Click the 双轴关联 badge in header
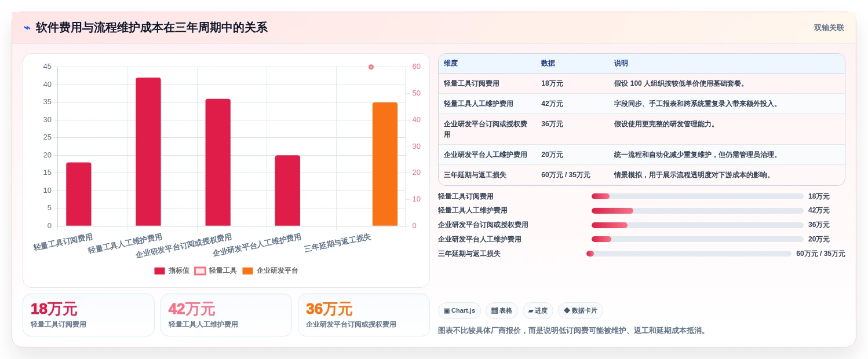Image resolution: width=868 pixels, height=359 pixels. [829, 28]
